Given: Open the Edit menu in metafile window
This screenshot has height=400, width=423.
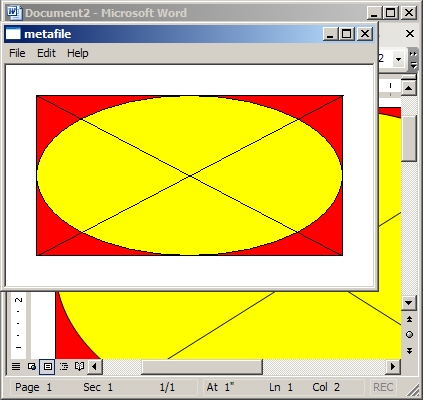Looking at the screenshot, I should click(46, 53).
